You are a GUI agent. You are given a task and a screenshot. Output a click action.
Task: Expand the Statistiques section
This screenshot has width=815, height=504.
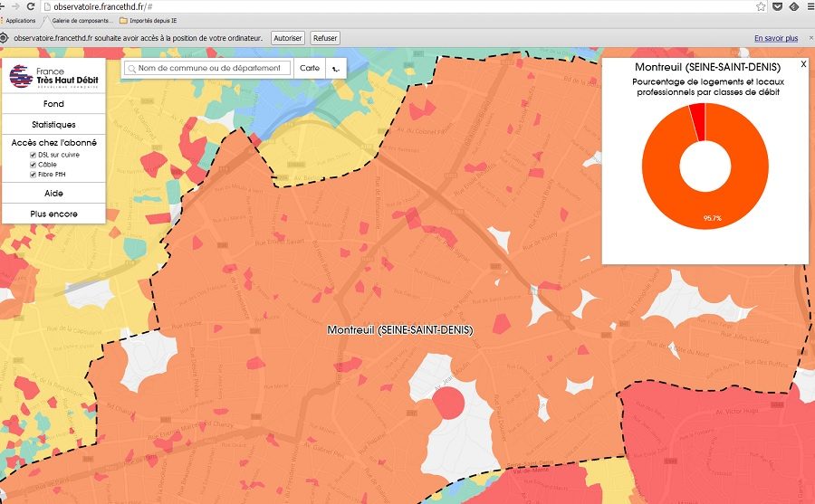[x=53, y=124]
